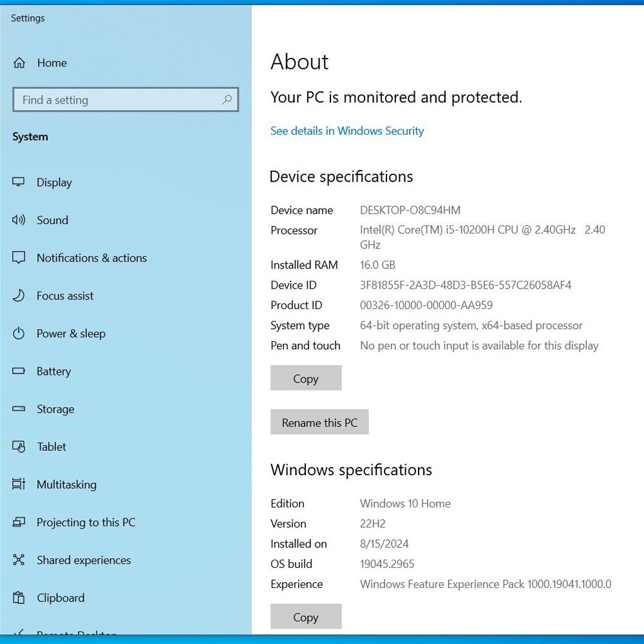Click the Power & sleep icon
Image resolution: width=644 pixels, height=644 pixels.
click(x=19, y=333)
